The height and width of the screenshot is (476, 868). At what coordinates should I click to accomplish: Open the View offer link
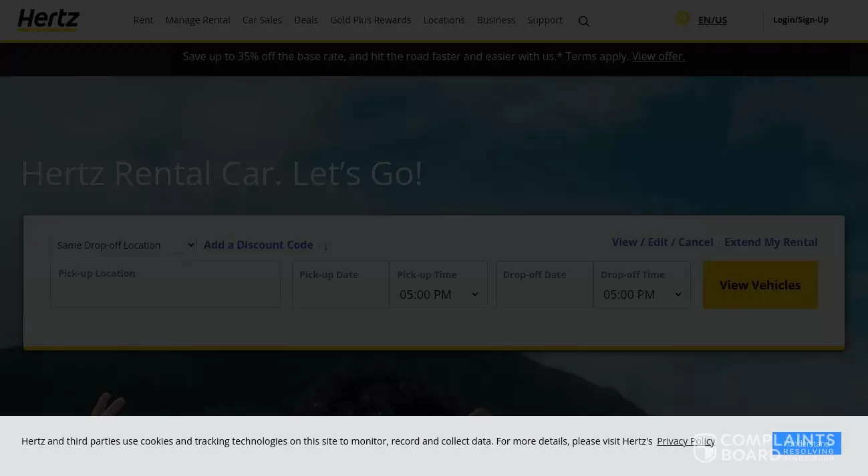(x=658, y=56)
